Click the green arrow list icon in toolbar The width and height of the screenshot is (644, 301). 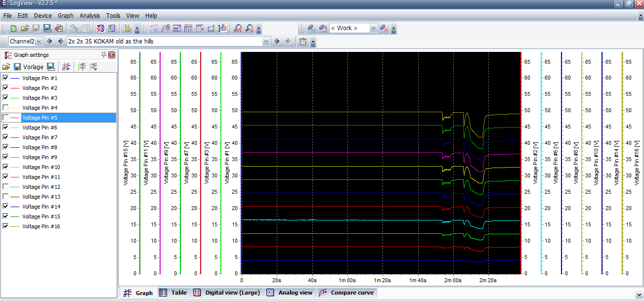click(x=111, y=28)
